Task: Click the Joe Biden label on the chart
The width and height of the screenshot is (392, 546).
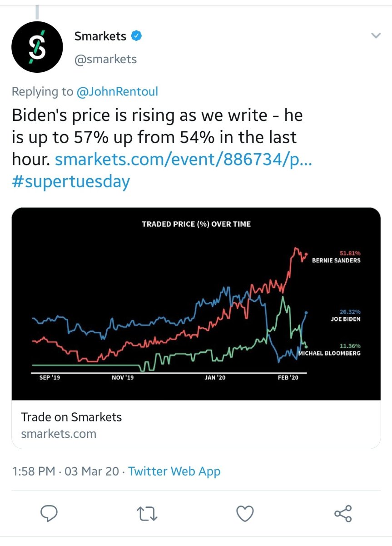Action: pos(345,319)
